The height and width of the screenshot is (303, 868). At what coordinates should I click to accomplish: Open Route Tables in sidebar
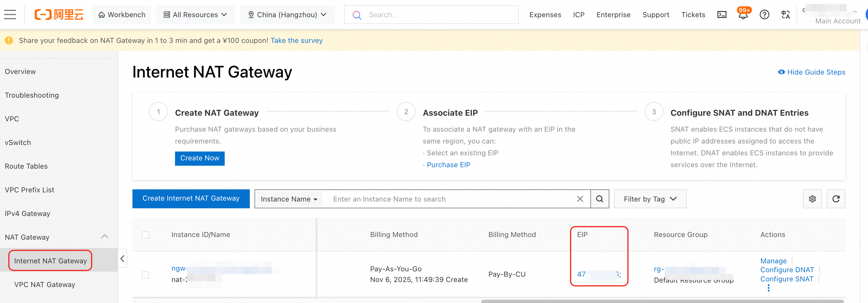pyautogui.click(x=26, y=166)
